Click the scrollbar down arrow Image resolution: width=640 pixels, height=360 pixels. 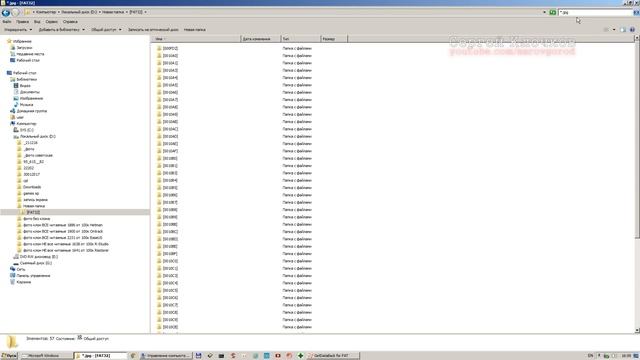pos(637,330)
